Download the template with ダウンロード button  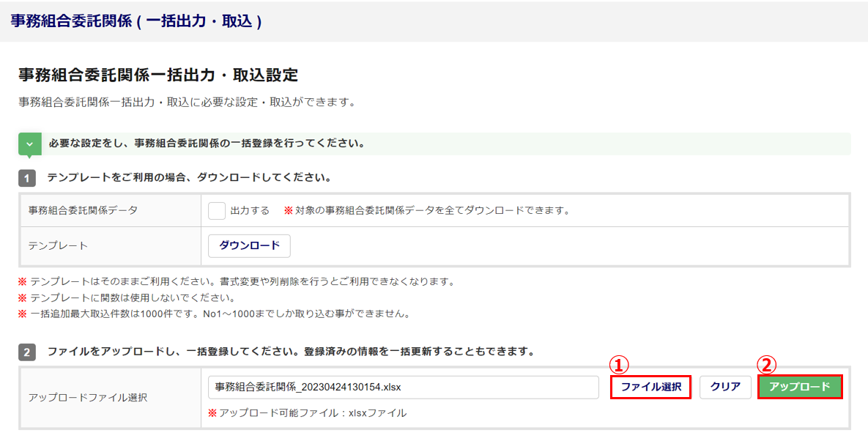point(249,245)
